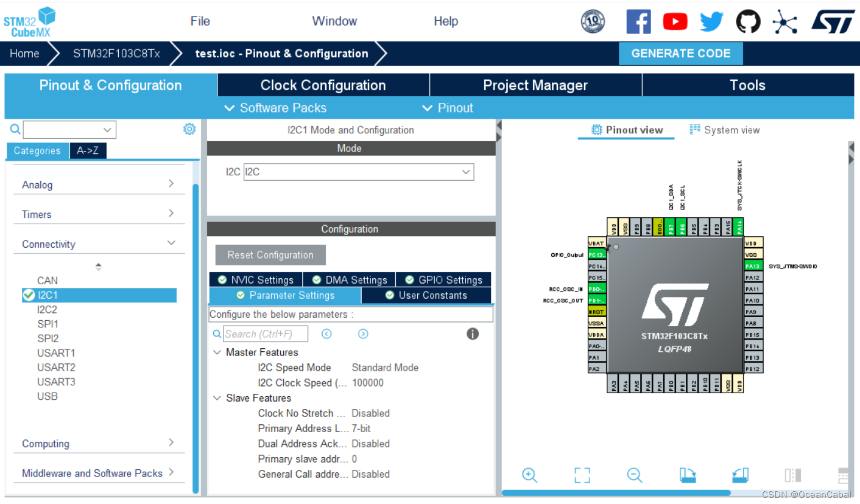Viewport: 860px width, 504px height.
Task: Collapse the Slave Features group
Action: coord(217,398)
